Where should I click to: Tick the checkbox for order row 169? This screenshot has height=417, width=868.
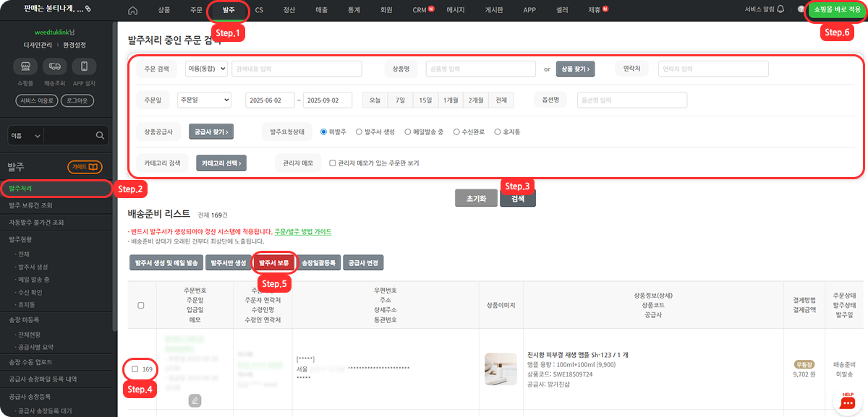point(135,369)
